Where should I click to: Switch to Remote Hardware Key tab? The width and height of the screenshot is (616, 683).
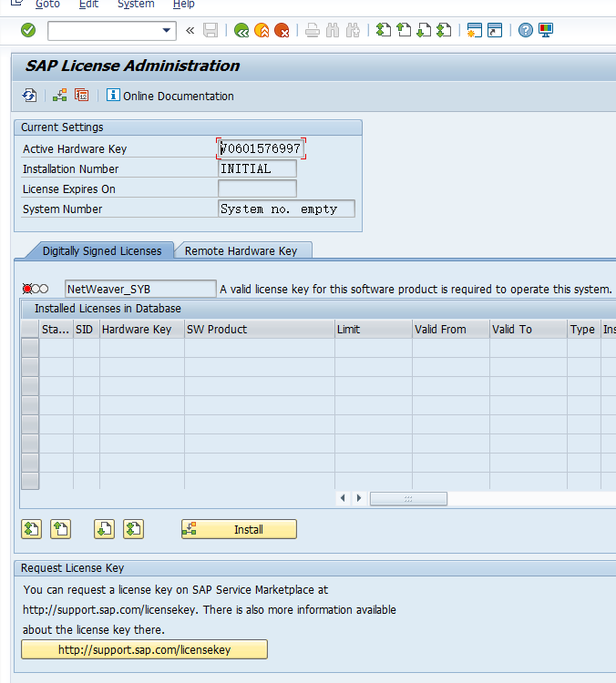[241, 251]
